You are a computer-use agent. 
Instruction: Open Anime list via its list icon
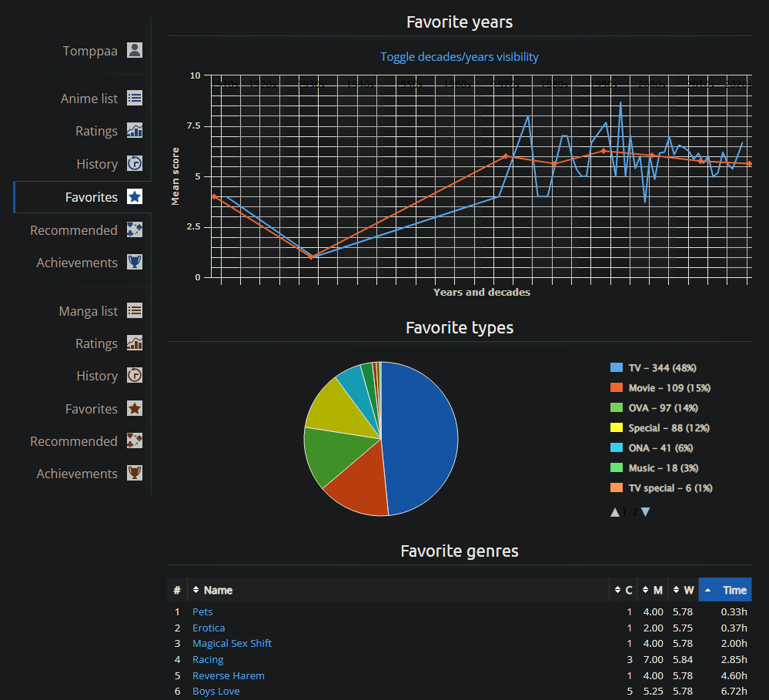coord(135,99)
